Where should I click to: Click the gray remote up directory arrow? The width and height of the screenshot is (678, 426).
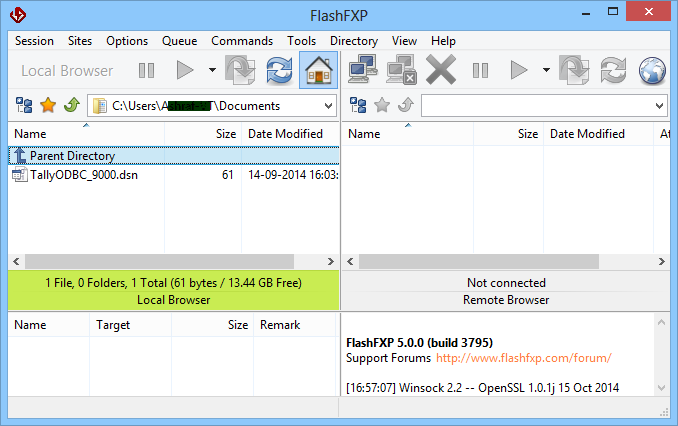(x=406, y=105)
